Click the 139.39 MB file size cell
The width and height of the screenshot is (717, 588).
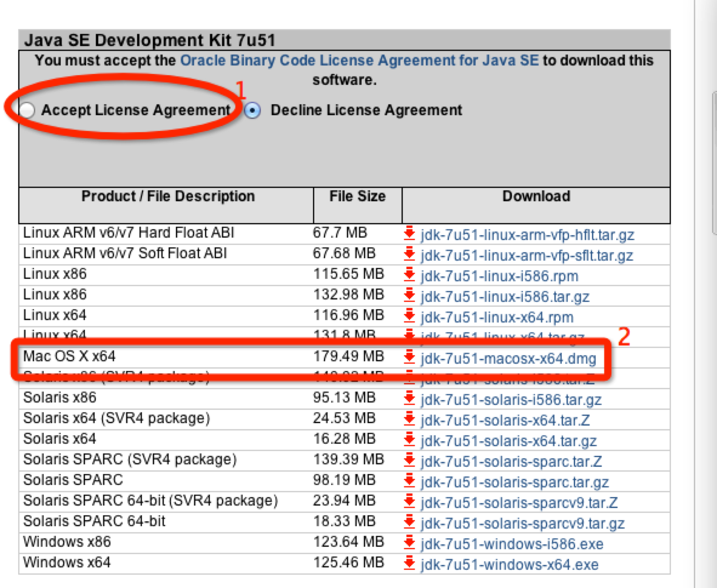point(348,459)
